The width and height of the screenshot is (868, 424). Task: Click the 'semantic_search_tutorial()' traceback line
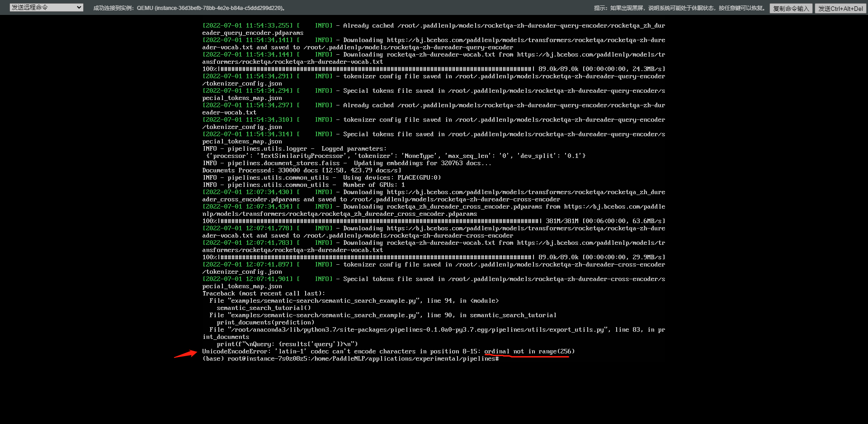[x=264, y=308]
